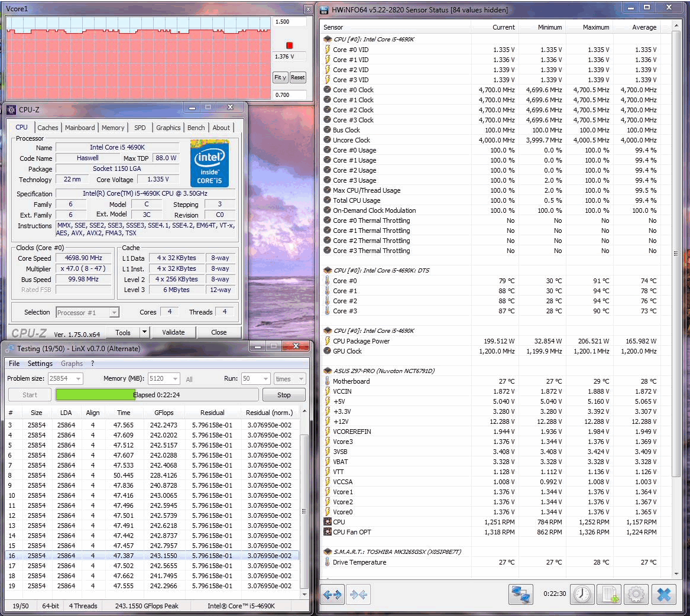The width and height of the screenshot is (690, 616).
Task: Click the LinX elapsed progress bar
Action: [157, 395]
